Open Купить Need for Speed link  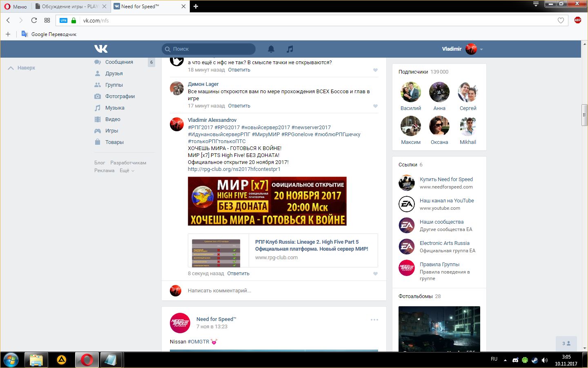coord(446,180)
